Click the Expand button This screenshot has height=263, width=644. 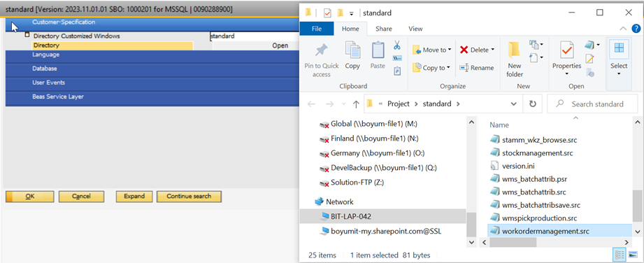pos(134,197)
